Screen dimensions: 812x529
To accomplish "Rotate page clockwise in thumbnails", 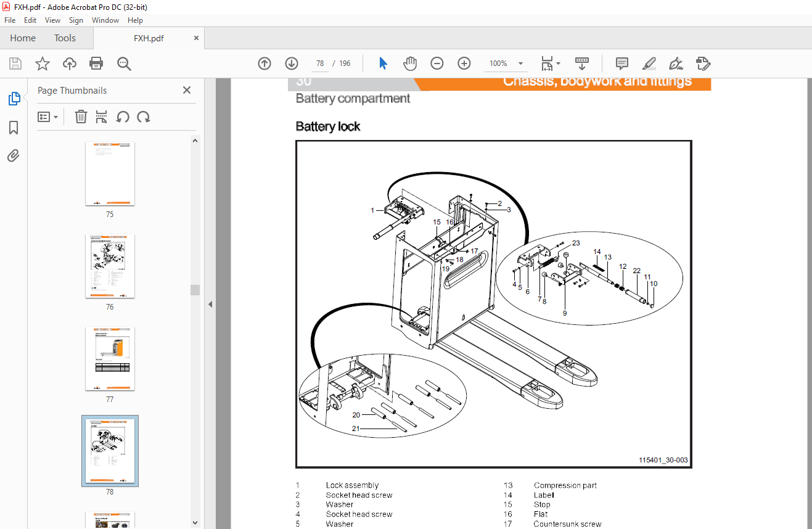I will click(144, 117).
